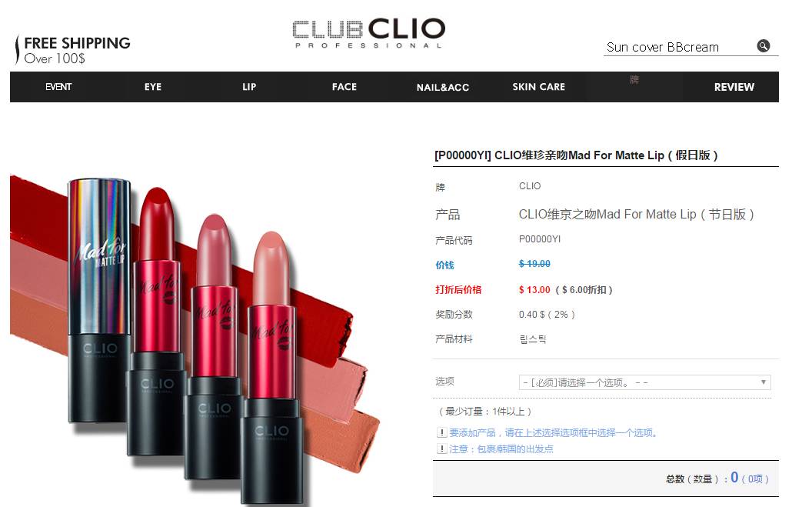Expand the required option dropdown
This screenshot has height=507, width=812.
(x=644, y=382)
